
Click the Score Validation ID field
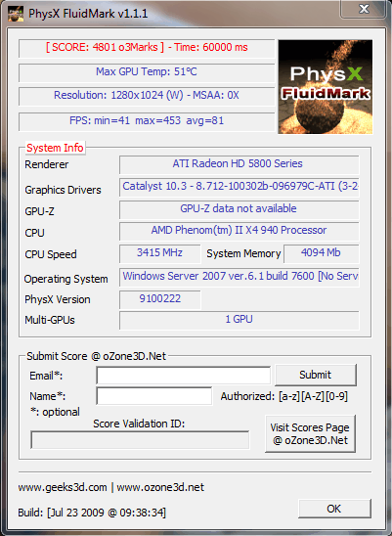point(140,439)
